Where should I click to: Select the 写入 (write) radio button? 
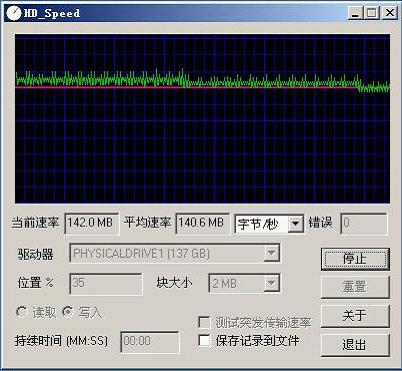(68, 312)
